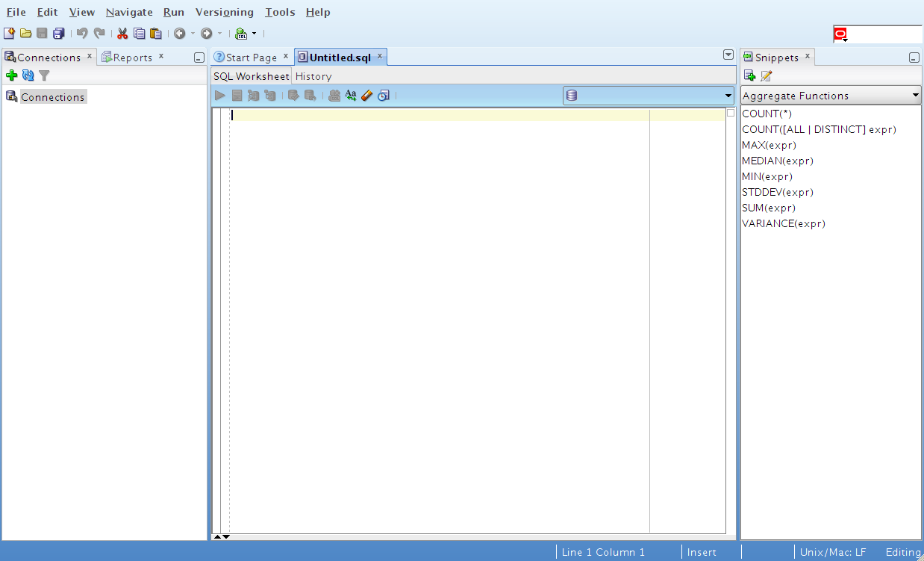Click the New file icon
The height and width of the screenshot is (561, 924).
click(x=9, y=33)
